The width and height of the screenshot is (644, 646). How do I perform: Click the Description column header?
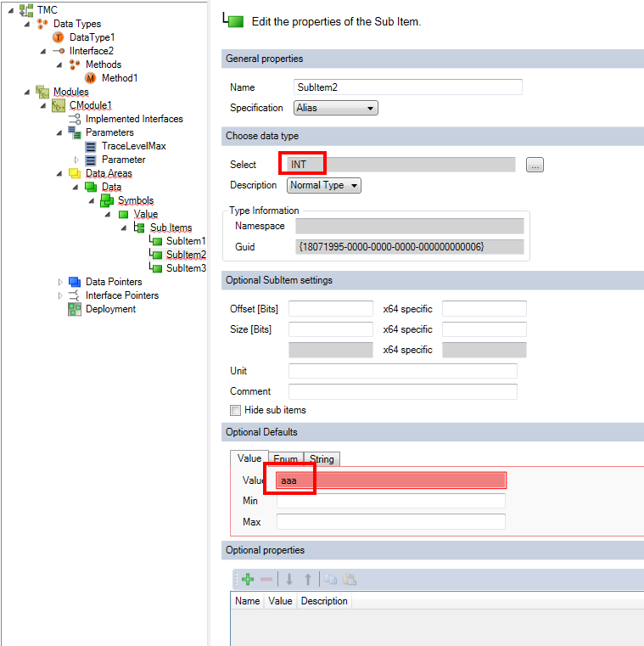324,601
